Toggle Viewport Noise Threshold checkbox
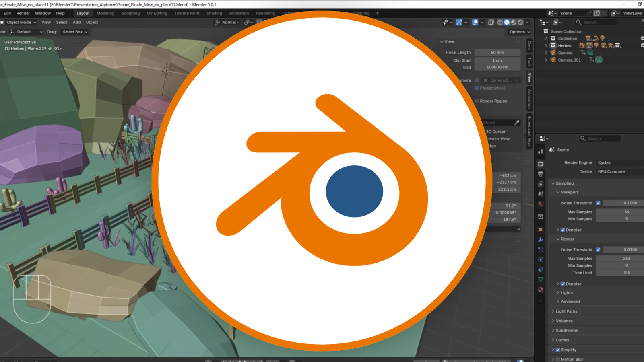 tap(598, 203)
